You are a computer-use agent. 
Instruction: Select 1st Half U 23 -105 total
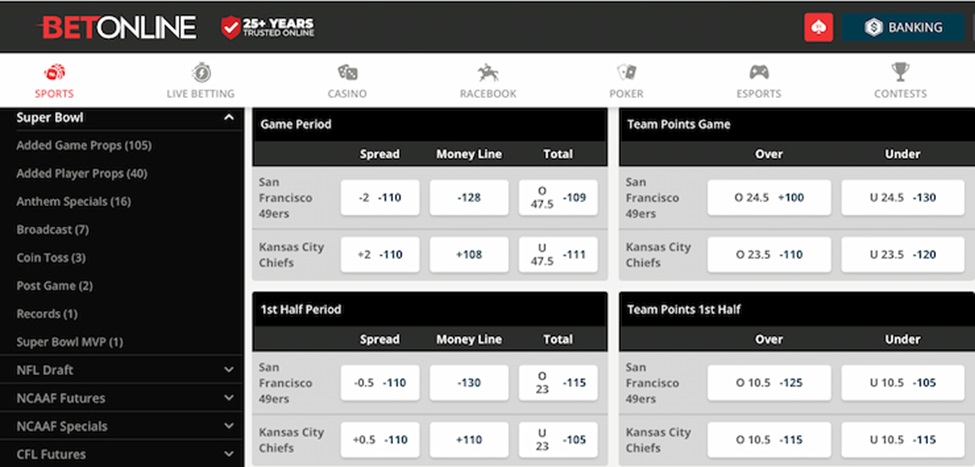coord(558,440)
